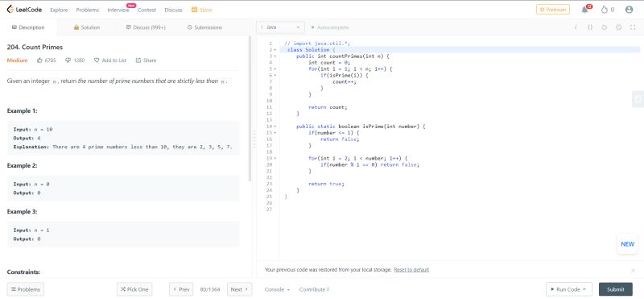Viewport: 644px width, 299px height.
Task: Open the Discuss (999+) tab
Action: click(147, 27)
